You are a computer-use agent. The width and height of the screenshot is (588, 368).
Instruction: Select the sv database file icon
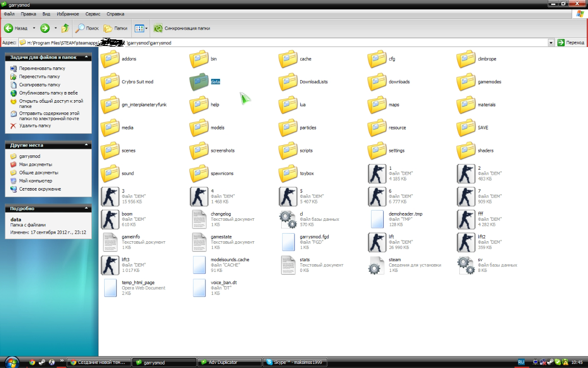point(466,265)
